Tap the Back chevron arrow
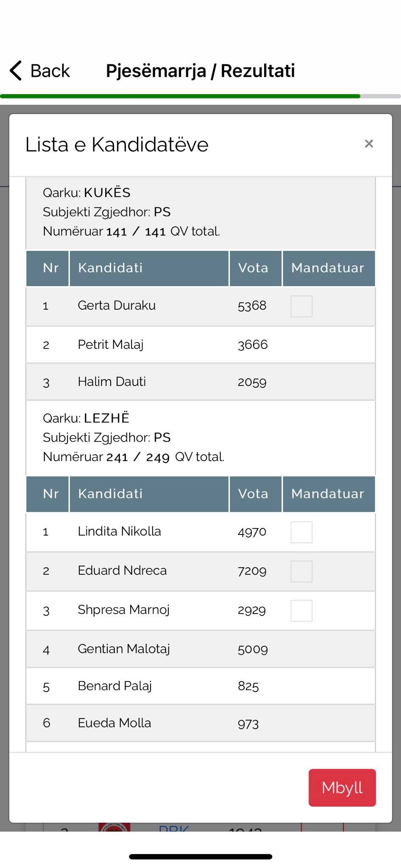Viewport: 401px width, 868px height. point(16,70)
